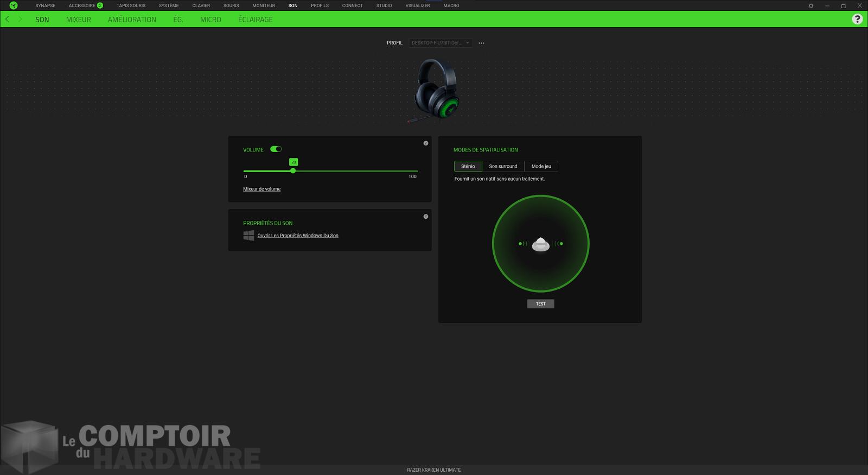Click the Propriétés du son info icon
Image resolution: width=868 pixels, height=475 pixels.
pos(426,217)
